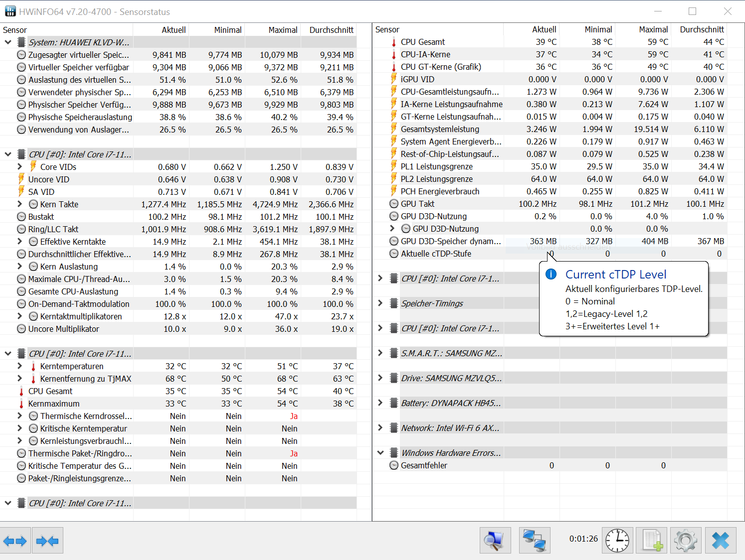Click the blue X icon in the bottom toolbar
Screen dimensions: 745x560
point(721,541)
